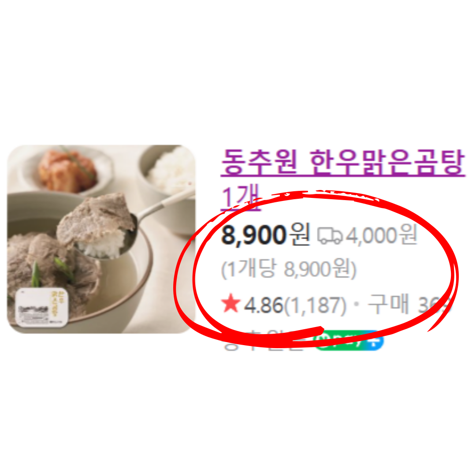Screen dimensions: 476x476
Task: Click the kimchi dish in the photo
Action: [x=68, y=171]
